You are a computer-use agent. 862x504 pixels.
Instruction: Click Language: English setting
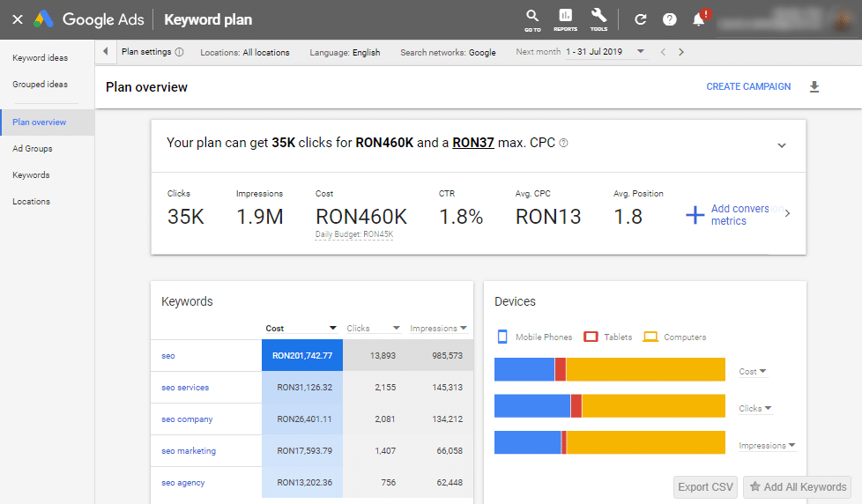(x=345, y=53)
